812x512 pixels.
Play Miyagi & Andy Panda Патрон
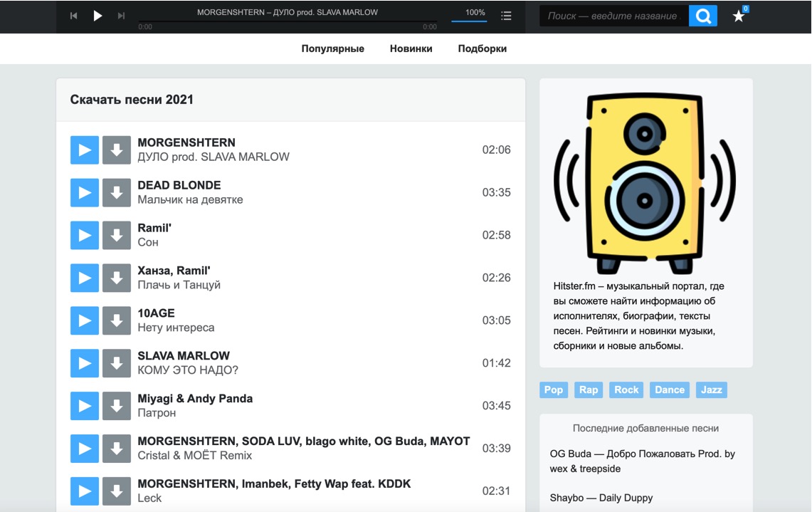point(85,406)
